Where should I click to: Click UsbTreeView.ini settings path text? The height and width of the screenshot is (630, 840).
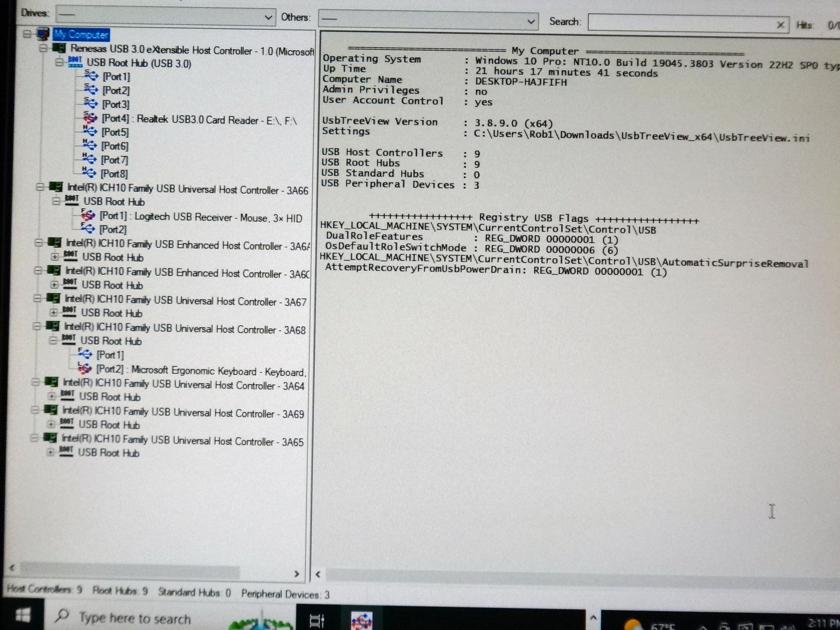642,136
